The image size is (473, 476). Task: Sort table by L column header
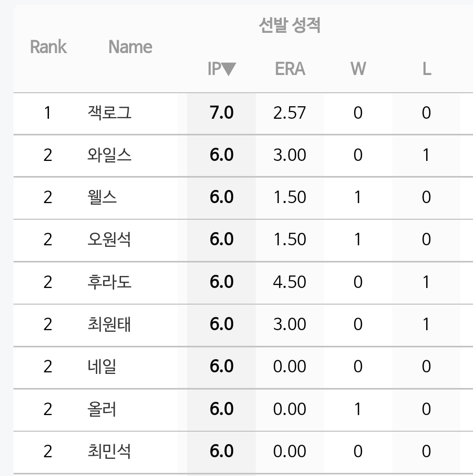427,69
